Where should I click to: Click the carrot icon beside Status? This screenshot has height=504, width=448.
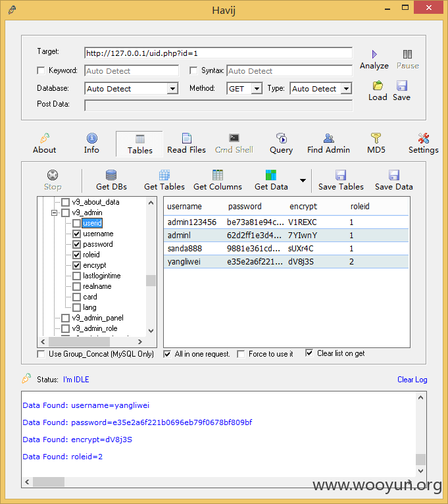[27, 378]
